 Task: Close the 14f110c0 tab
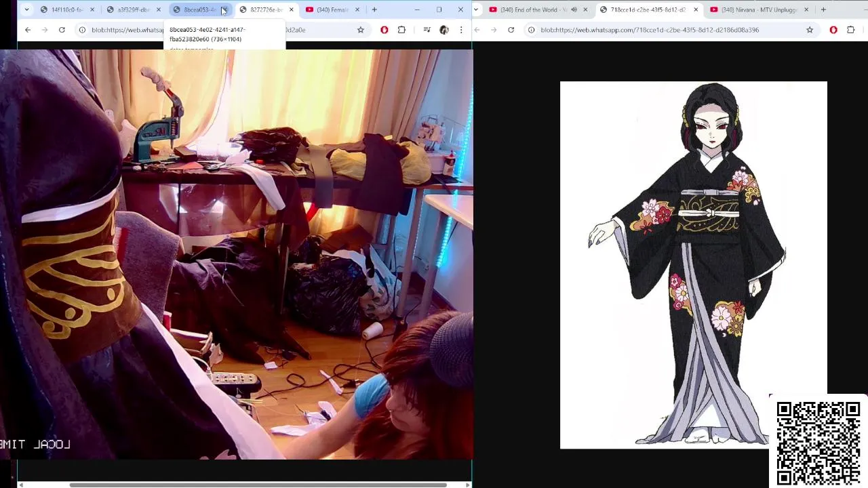click(x=92, y=9)
